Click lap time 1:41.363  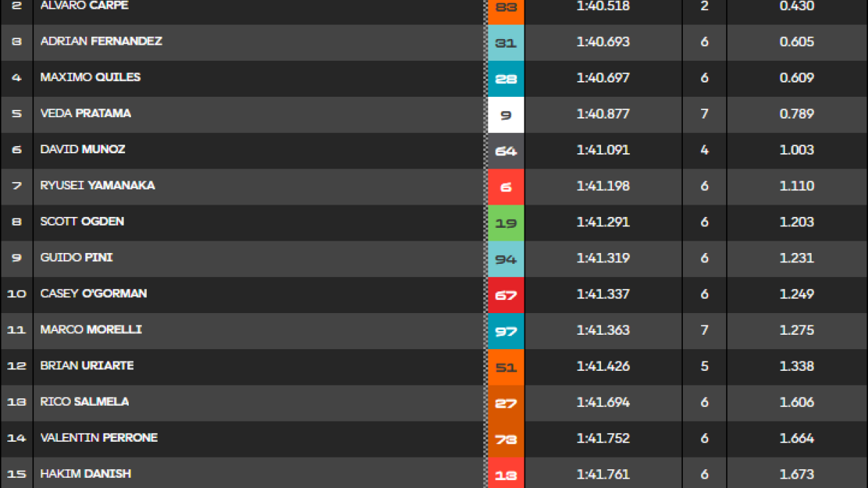click(x=603, y=330)
